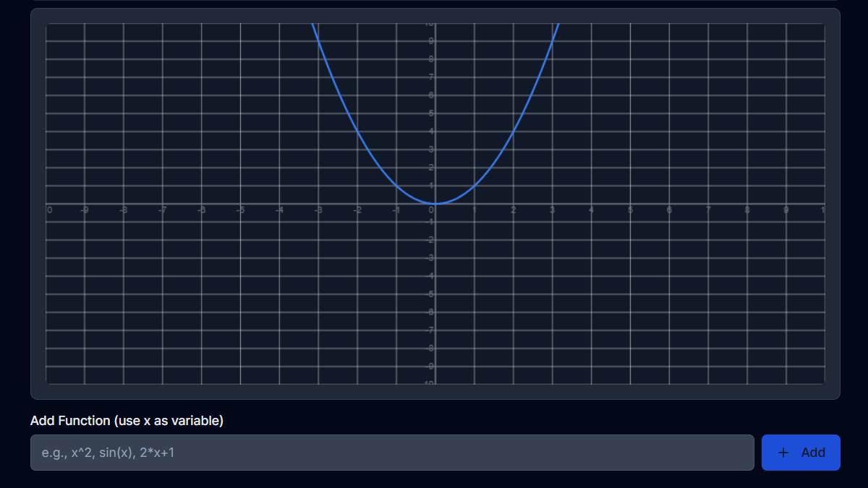This screenshot has height=488, width=868.
Task: Click the x-axis label '-9'
Action: click(85, 210)
